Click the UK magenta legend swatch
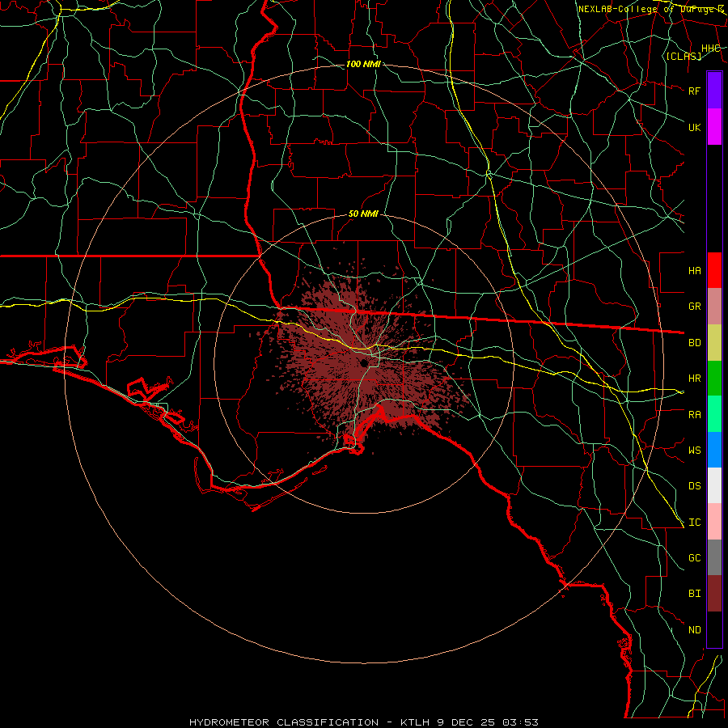Image resolution: width=728 pixels, height=728 pixels. (x=714, y=127)
